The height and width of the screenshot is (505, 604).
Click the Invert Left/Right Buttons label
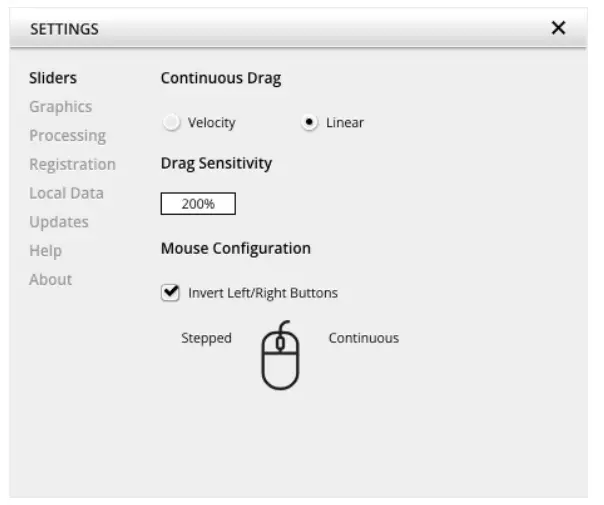263,293
